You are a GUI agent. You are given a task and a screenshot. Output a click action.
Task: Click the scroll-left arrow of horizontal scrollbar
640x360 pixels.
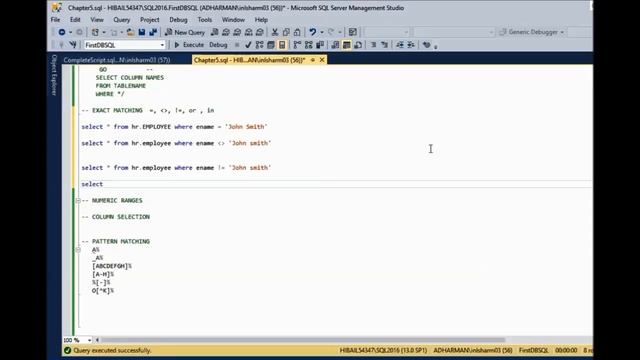point(97,340)
